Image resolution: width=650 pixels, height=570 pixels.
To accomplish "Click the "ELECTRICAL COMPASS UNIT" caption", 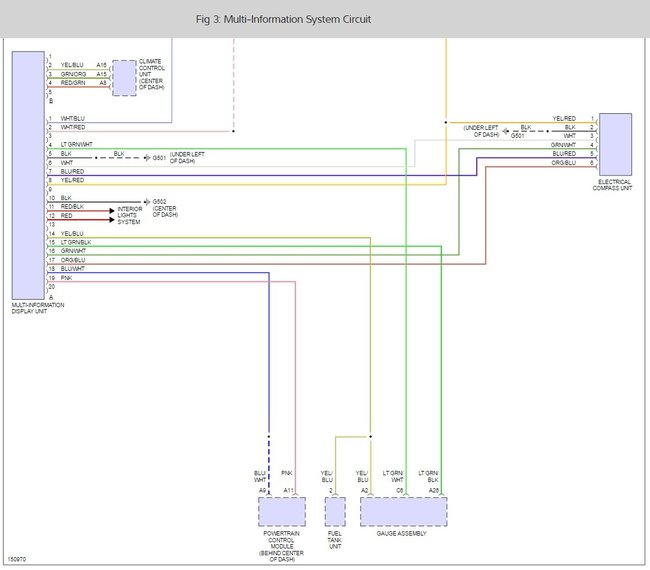I will pyautogui.click(x=613, y=185).
